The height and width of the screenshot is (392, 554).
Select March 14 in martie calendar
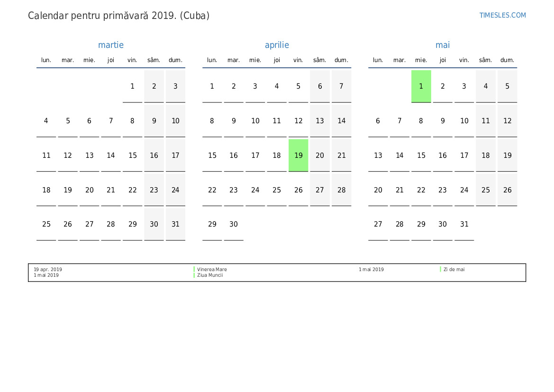pos(110,155)
